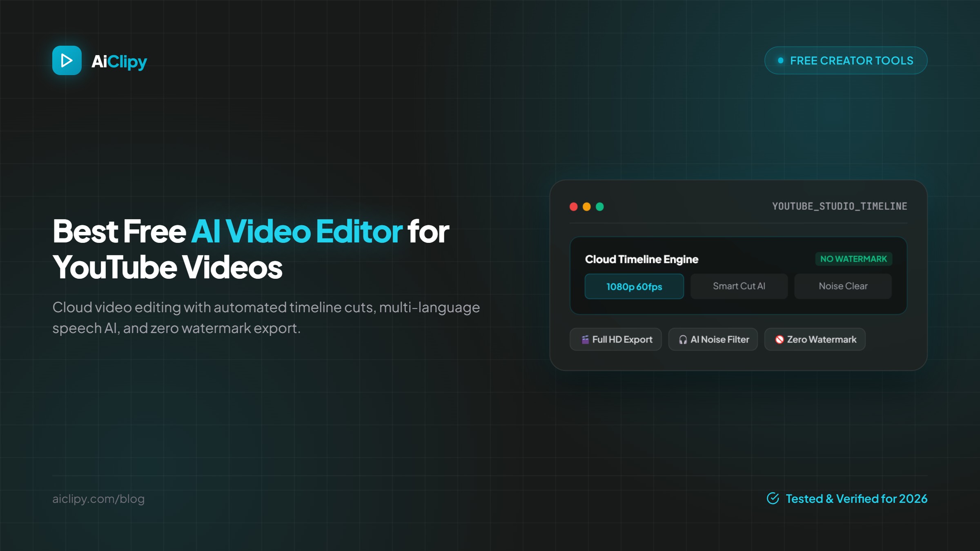Click the red window dot
This screenshot has width=980, height=551.
coord(574,207)
